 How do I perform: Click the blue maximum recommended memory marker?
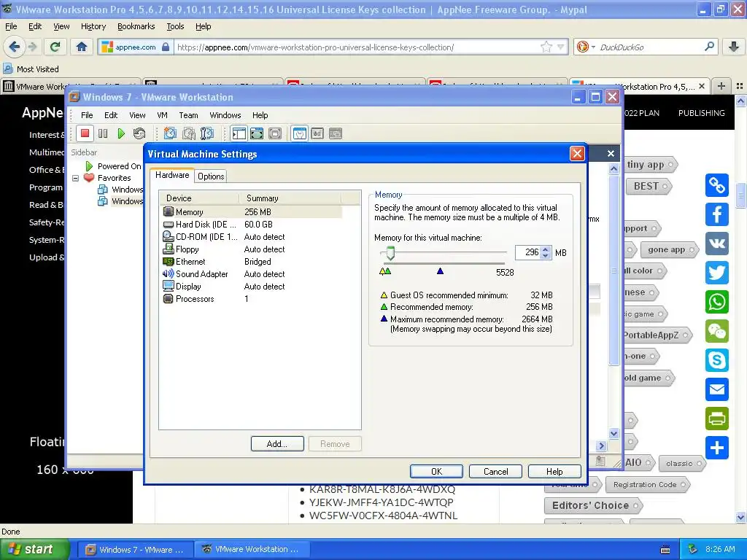coord(440,271)
